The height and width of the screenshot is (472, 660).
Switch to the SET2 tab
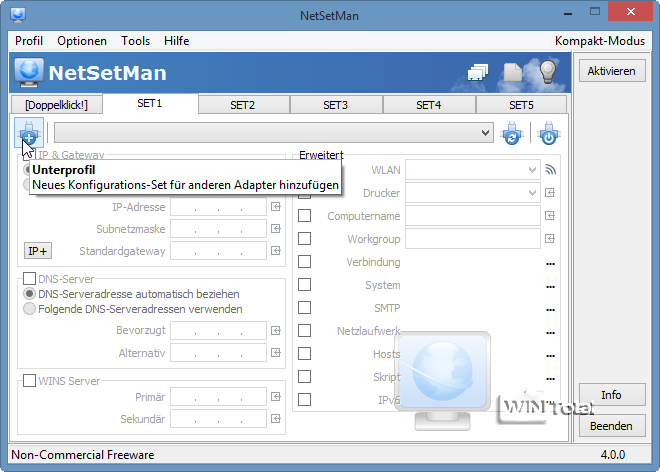243,105
